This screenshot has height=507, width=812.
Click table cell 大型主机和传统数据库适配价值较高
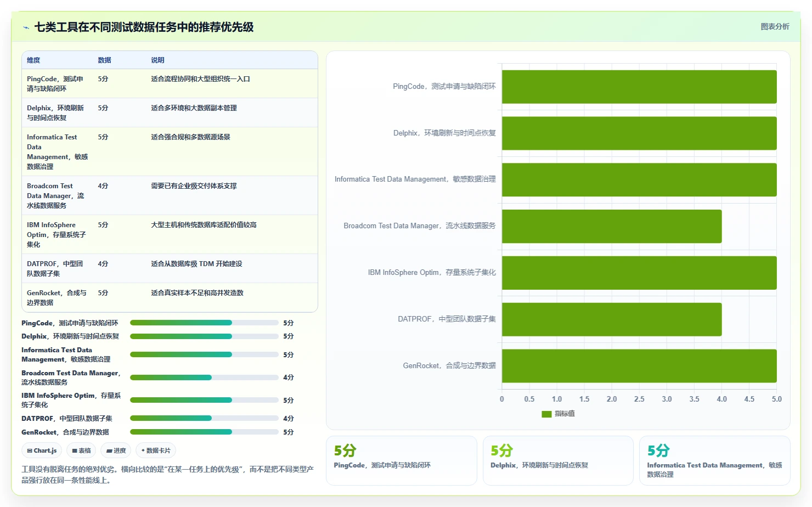pos(204,225)
